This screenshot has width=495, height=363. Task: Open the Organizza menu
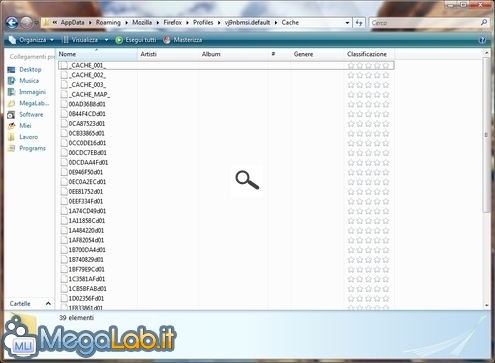[31, 40]
